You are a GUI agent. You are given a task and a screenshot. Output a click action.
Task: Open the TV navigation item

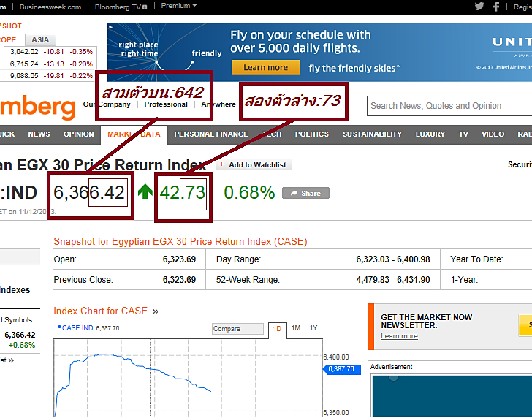coord(463,134)
